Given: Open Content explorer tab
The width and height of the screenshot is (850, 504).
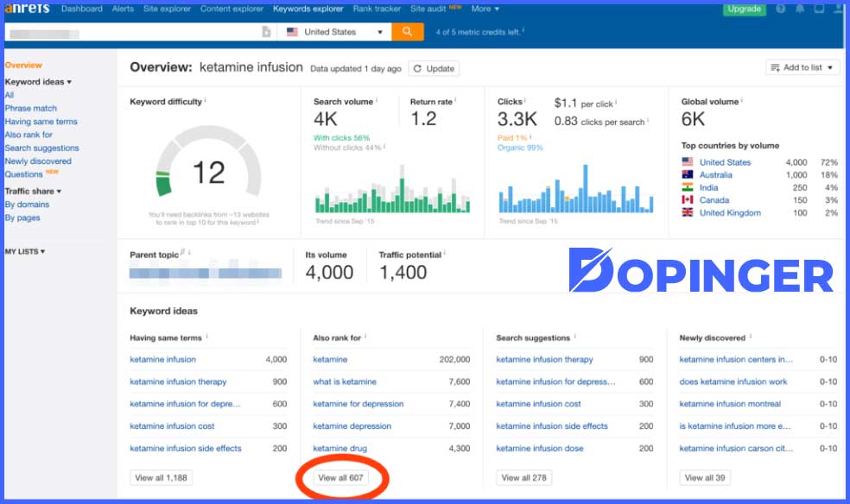Looking at the screenshot, I should (232, 9).
